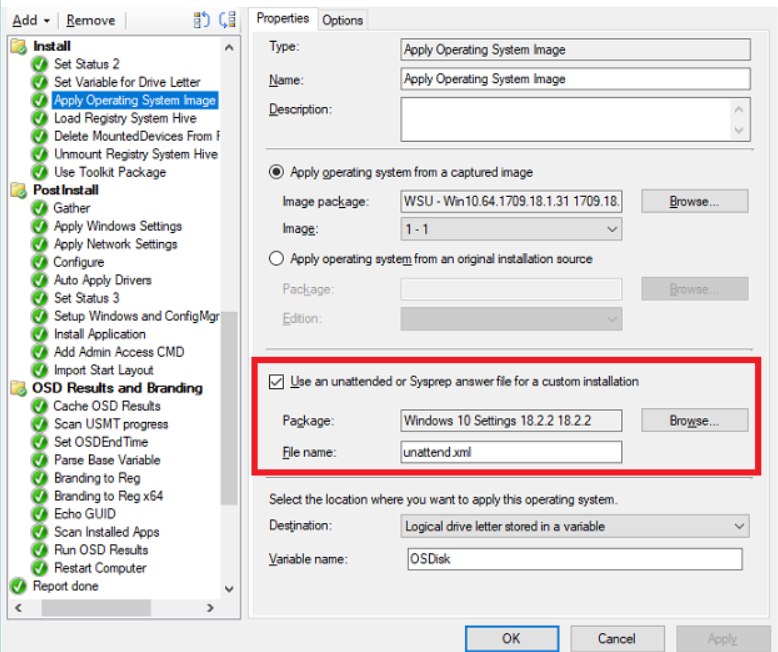Click the Remove button in toolbar
The image size is (778, 652).
tap(91, 20)
